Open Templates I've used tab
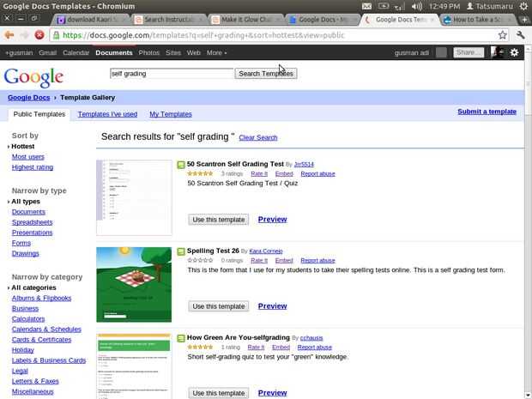Image resolution: width=532 pixels, height=399 pixels. (107, 114)
